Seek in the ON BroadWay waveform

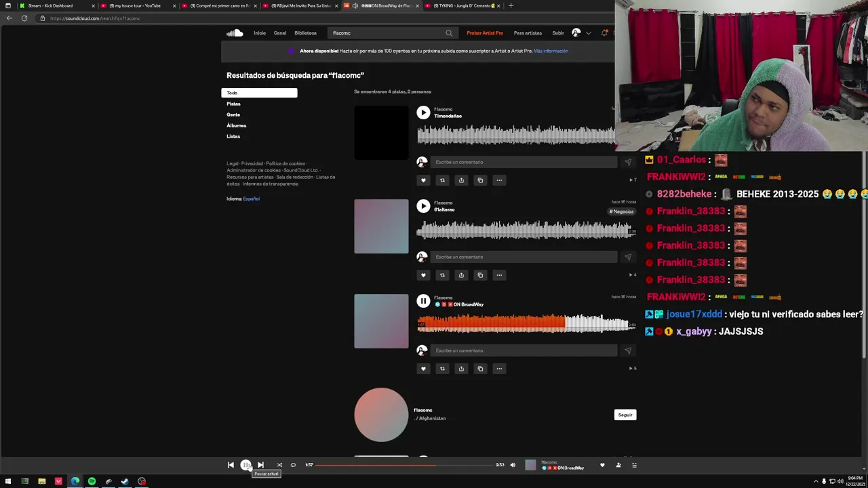point(526,324)
